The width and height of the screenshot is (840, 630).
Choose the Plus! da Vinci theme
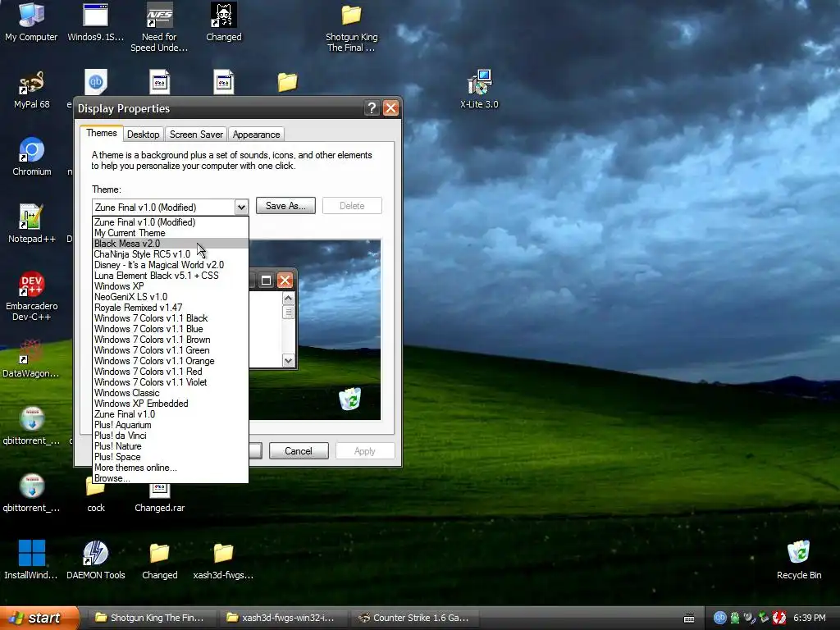171,436
